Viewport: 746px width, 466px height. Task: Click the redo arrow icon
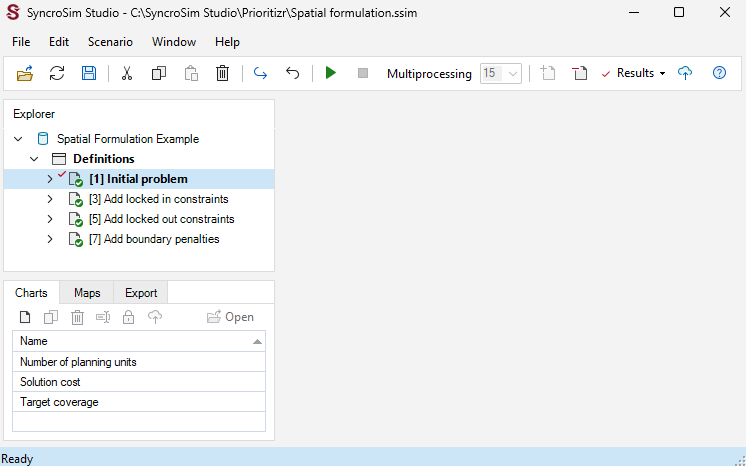pyautogui.click(x=260, y=73)
